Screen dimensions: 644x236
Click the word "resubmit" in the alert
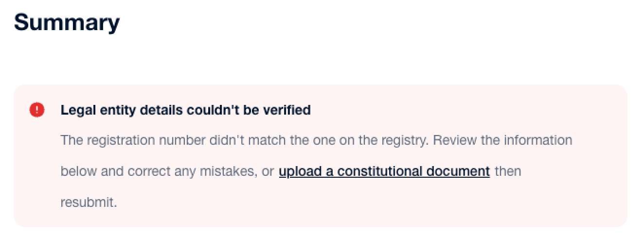coord(88,202)
